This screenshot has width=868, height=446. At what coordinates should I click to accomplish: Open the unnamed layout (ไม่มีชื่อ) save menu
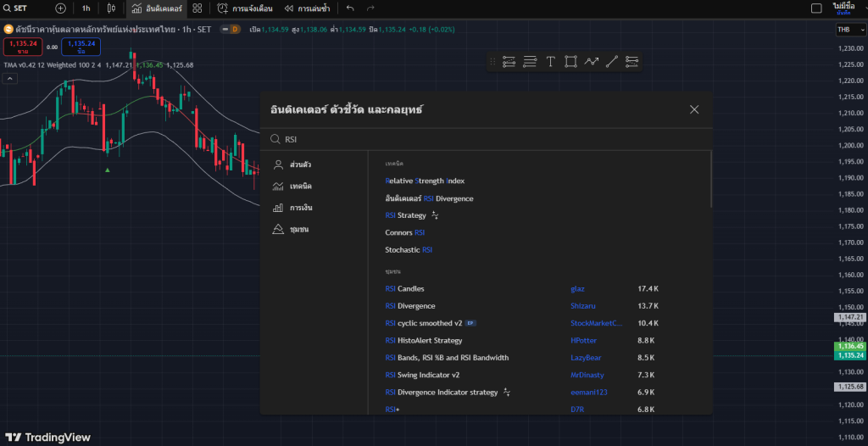coord(843,8)
